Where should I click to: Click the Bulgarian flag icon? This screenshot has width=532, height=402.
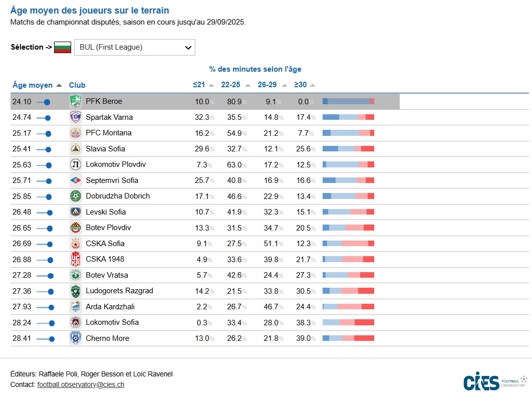[x=63, y=48]
